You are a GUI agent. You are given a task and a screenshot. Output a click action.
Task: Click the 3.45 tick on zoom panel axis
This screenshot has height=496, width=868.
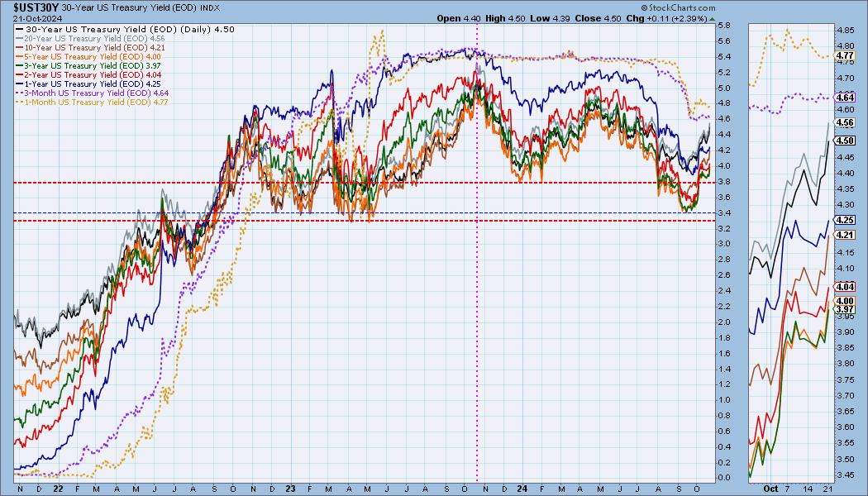click(x=845, y=475)
